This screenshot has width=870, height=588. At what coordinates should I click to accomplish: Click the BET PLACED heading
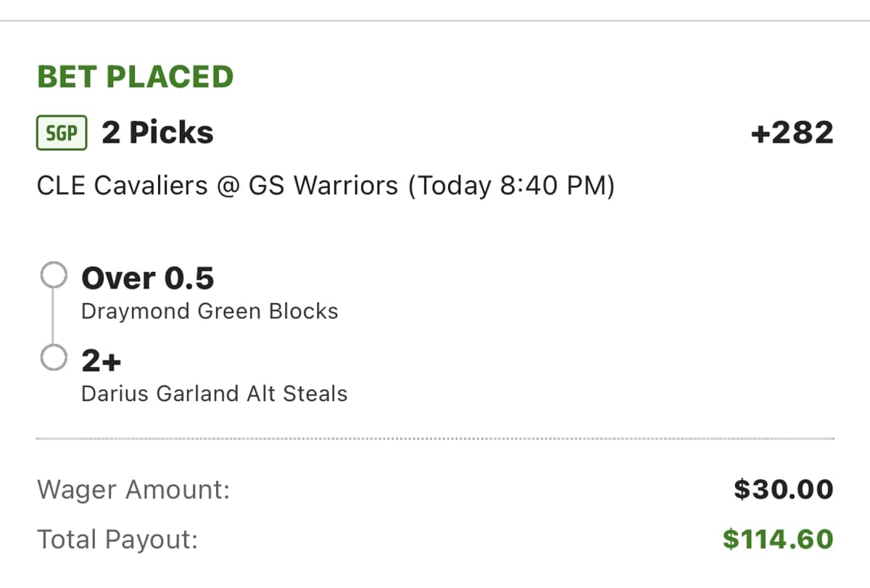point(135,77)
